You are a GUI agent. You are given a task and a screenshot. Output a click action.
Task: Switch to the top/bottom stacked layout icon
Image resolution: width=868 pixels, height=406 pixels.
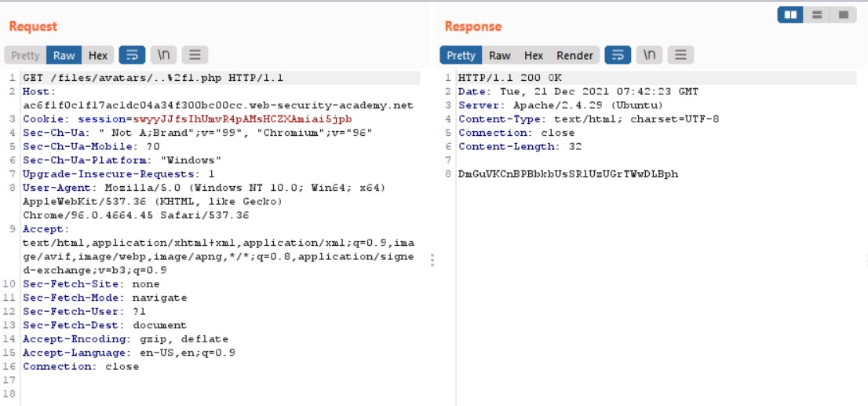click(817, 15)
